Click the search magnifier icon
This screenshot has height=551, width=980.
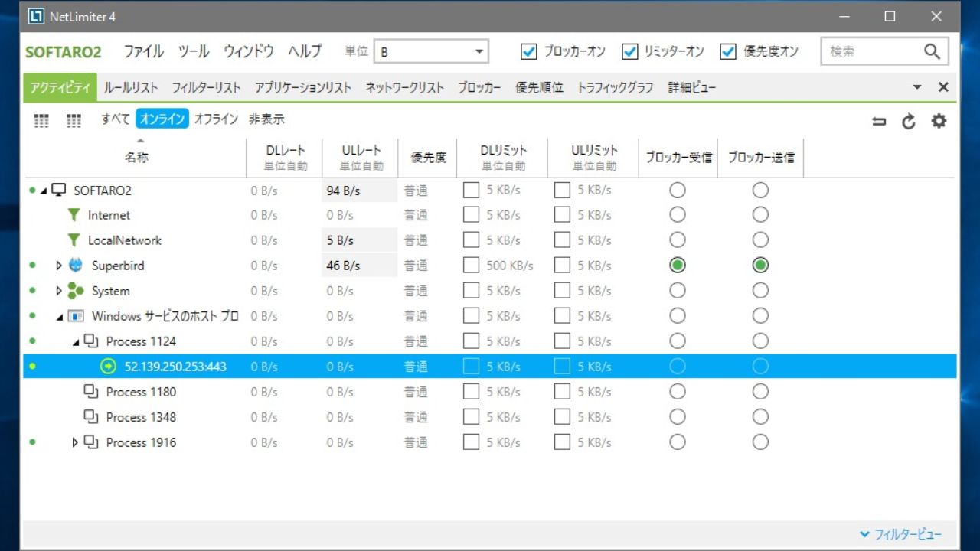point(932,51)
